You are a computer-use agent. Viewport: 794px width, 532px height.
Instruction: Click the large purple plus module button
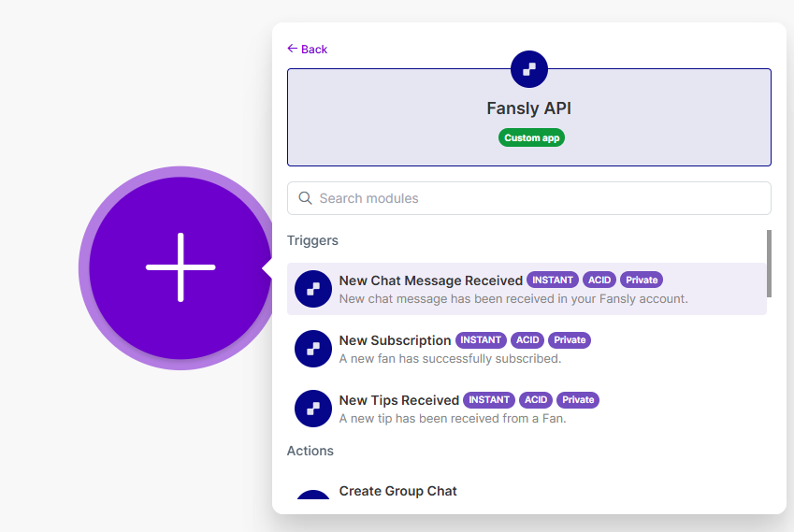(x=180, y=267)
